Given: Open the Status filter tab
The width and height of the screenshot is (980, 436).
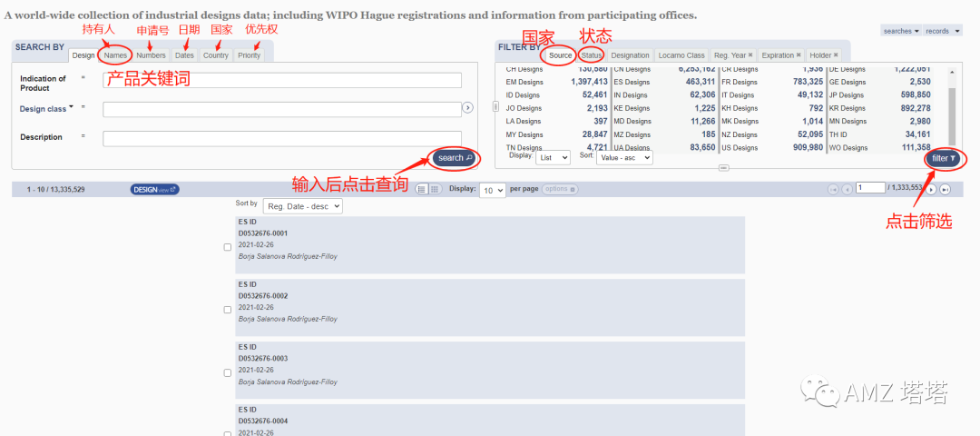Looking at the screenshot, I should pyautogui.click(x=592, y=55).
